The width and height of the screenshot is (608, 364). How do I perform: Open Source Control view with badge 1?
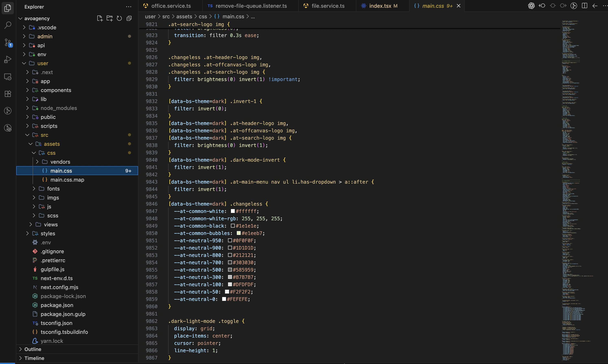[8, 43]
